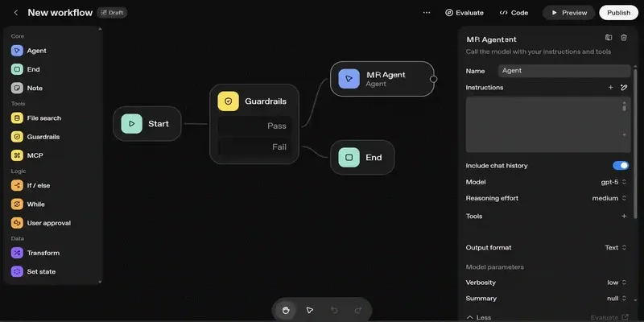644x322 pixels.
Task: Click the Evaluate button in top bar
Action: coord(464,13)
